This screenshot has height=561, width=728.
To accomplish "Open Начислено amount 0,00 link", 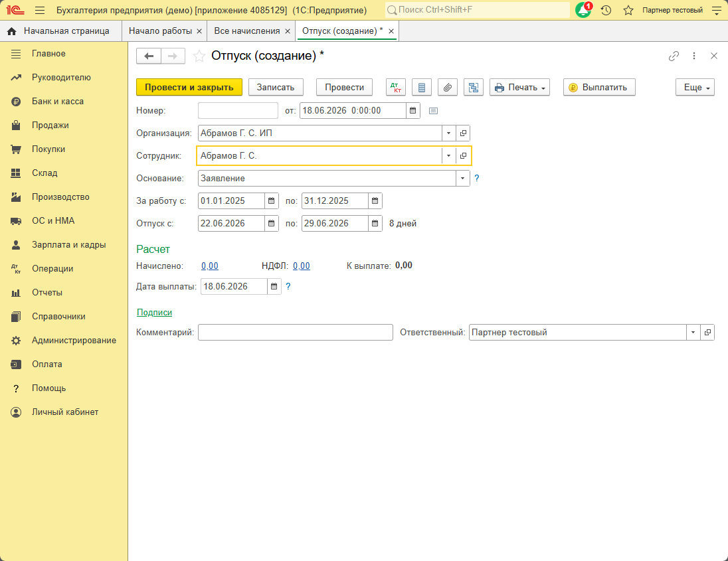I will pyautogui.click(x=210, y=266).
